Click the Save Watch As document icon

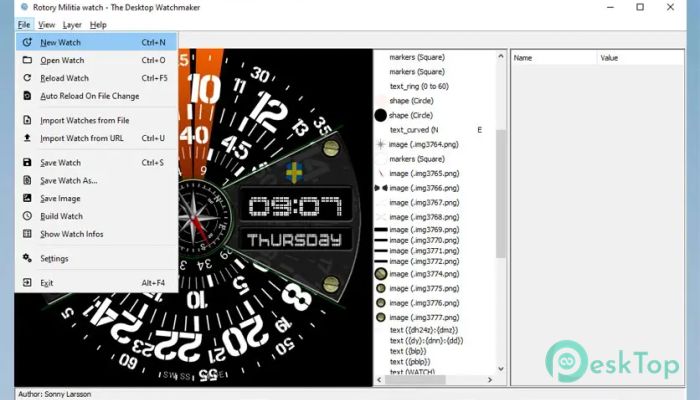(x=27, y=180)
